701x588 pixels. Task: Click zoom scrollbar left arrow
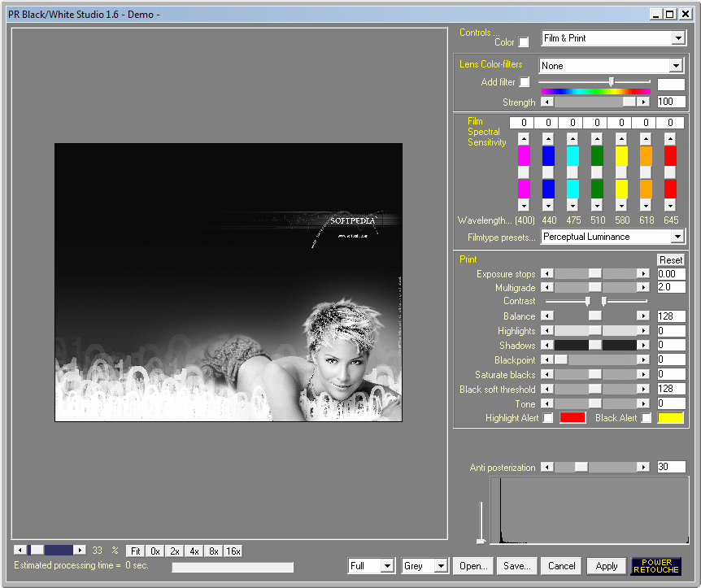(x=20, y=550)
